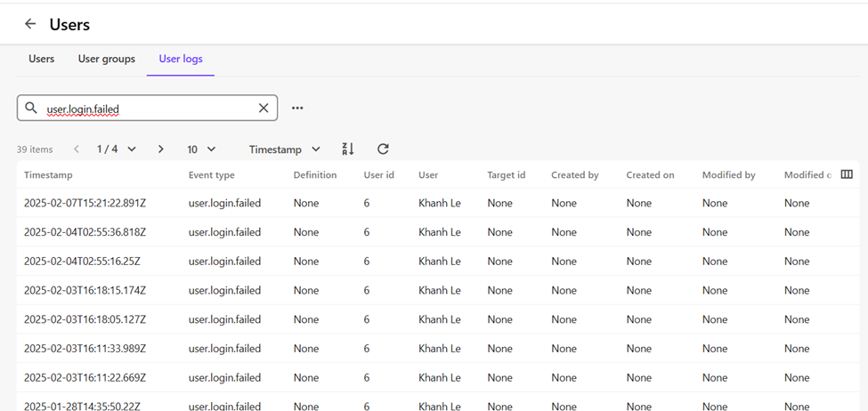Viewport: 868px width, 411px height.
Task: Open the three-dot more options menu
Action: (297, 108)
